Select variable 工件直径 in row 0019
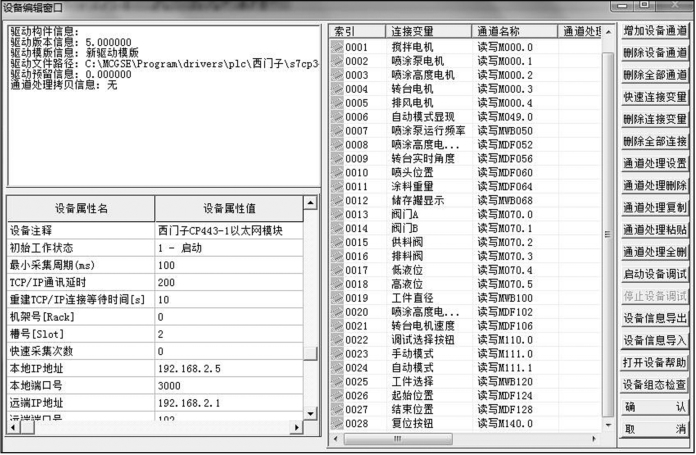The image size is (696, 455). [x=412, y=298]
